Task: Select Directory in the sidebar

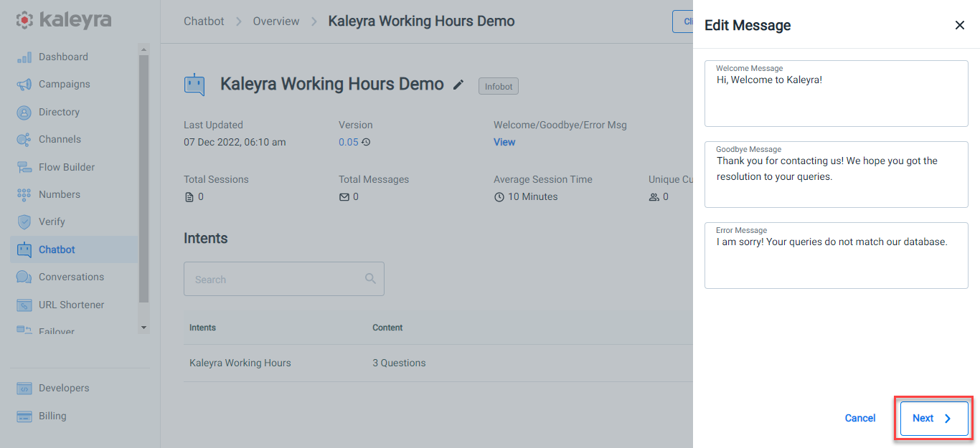Action: (59, 113)
